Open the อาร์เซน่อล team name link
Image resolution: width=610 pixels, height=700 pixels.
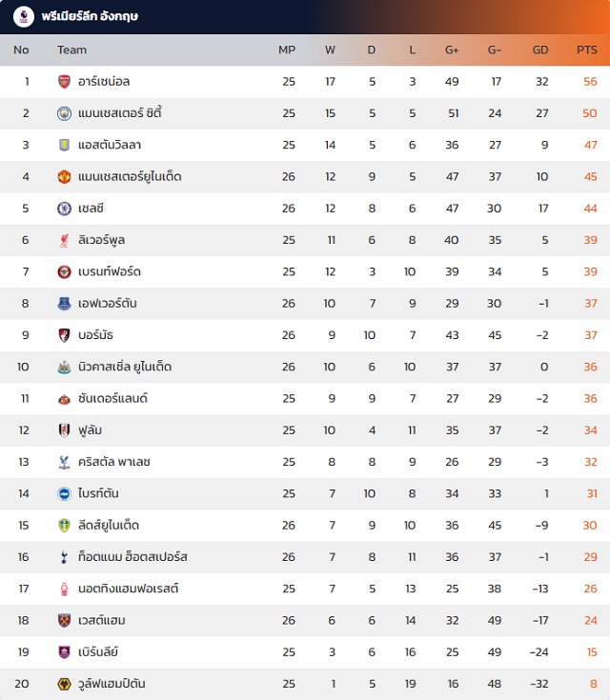(110, 82)
